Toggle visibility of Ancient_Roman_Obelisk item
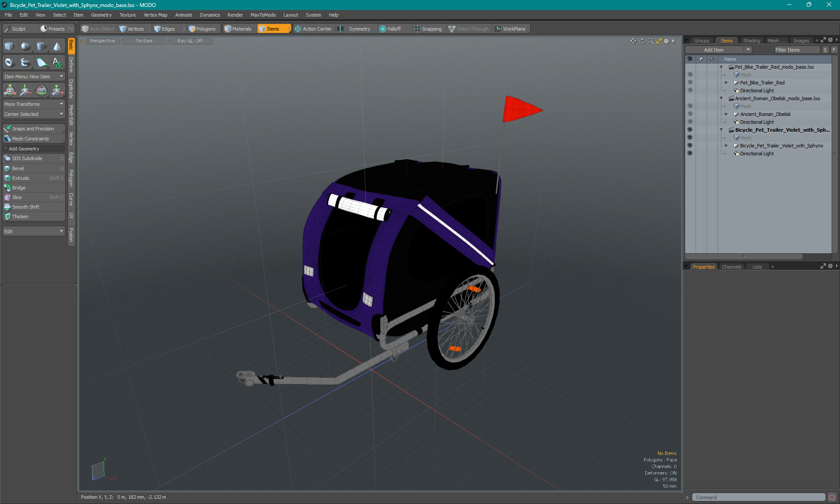Image resolution: width=840 pixels, height=504 pixels. click(690, 114)
